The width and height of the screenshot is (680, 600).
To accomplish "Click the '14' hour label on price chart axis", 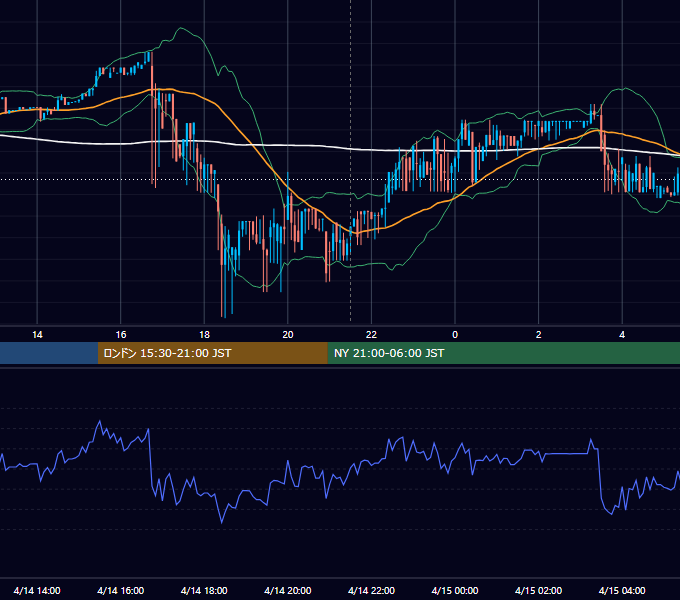I will [37, 335].
